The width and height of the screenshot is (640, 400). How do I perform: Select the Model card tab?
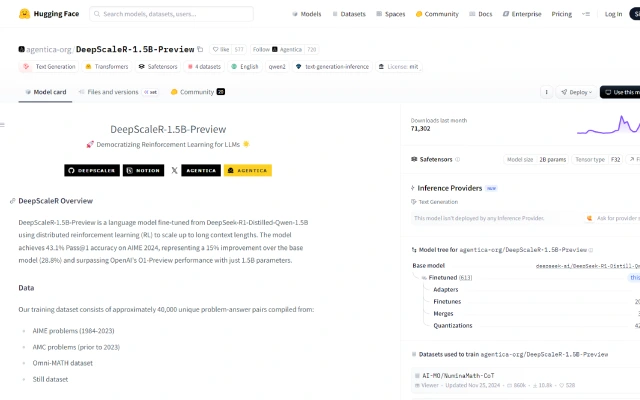pyautogui.click(x=45, y=92)
